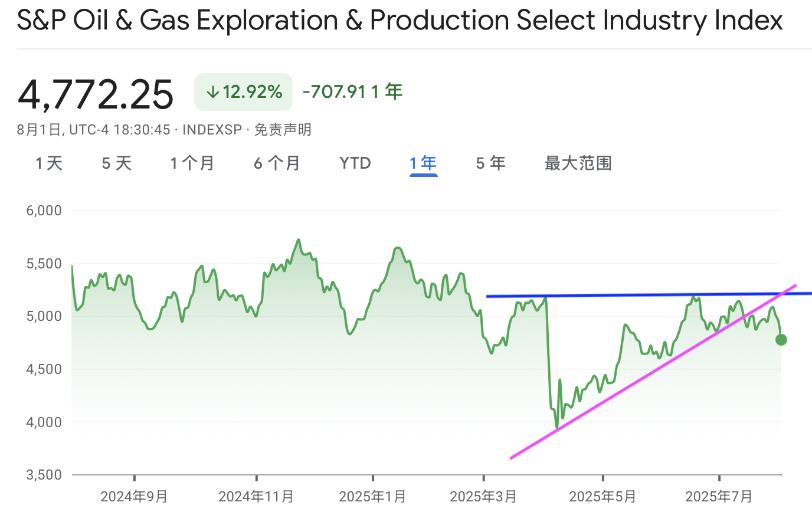The height and width of the screenshot is (512, 812).
Task: Click the 2025年3月 axis label
Action: pos(483,497)
